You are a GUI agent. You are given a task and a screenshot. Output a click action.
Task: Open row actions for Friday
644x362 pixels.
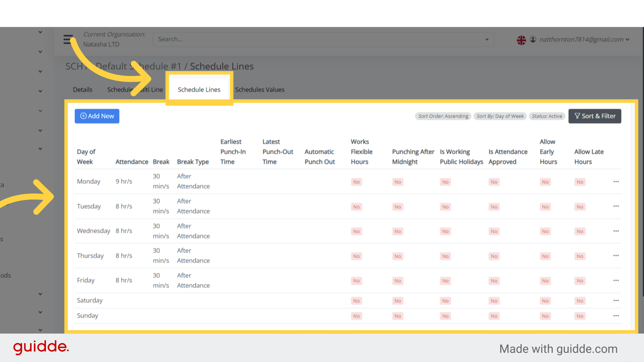tap(616, 281)
